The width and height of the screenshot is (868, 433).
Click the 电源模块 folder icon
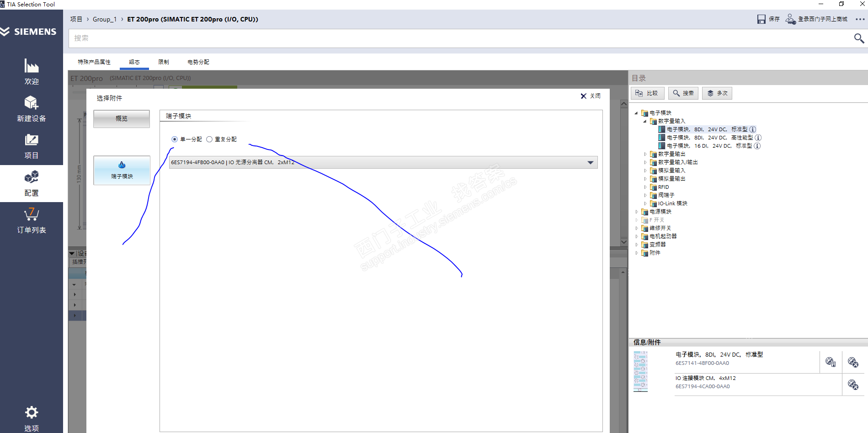(645, 212)
